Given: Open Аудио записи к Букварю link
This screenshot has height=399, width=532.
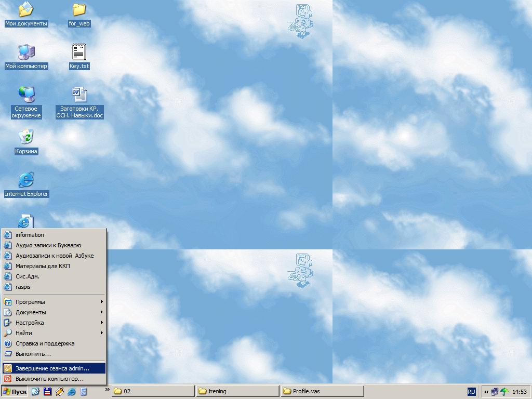Looking at the screenshot, I should (x=54, y=245).
